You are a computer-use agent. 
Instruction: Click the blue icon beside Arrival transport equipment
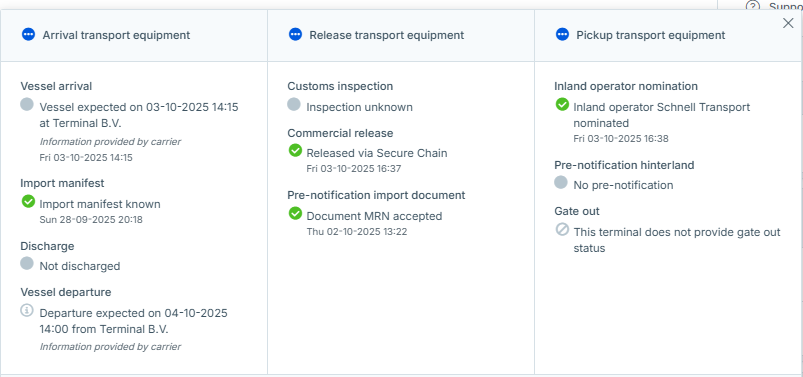pos(28,34)
